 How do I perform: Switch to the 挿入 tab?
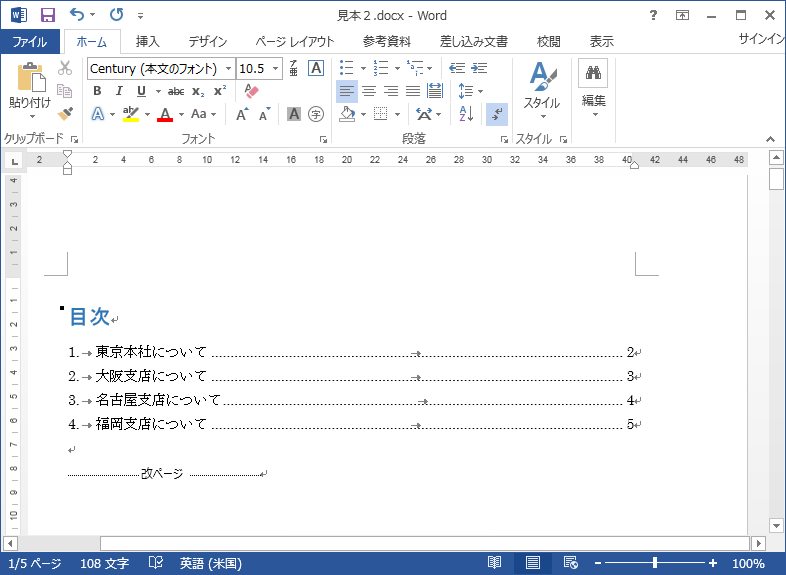click(x=147, y=41)
